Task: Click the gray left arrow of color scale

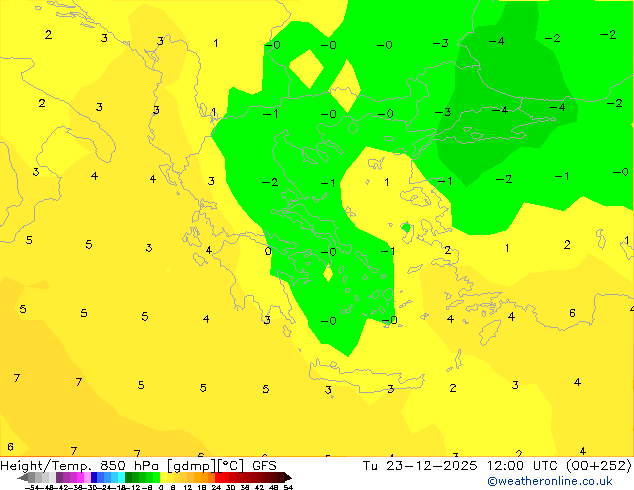Action: point(23,477)
